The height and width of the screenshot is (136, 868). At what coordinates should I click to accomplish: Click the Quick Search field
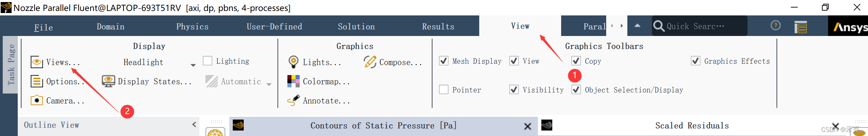[x=700, y=26]
